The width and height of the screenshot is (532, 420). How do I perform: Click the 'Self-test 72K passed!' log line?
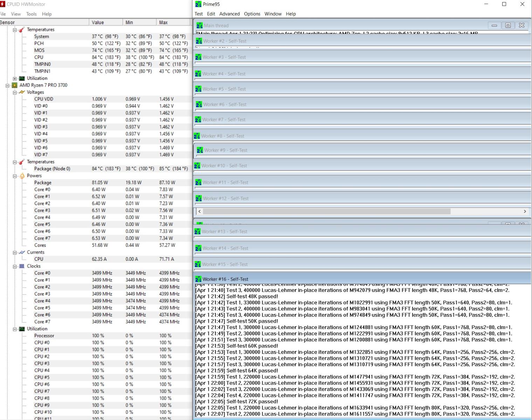237,401
